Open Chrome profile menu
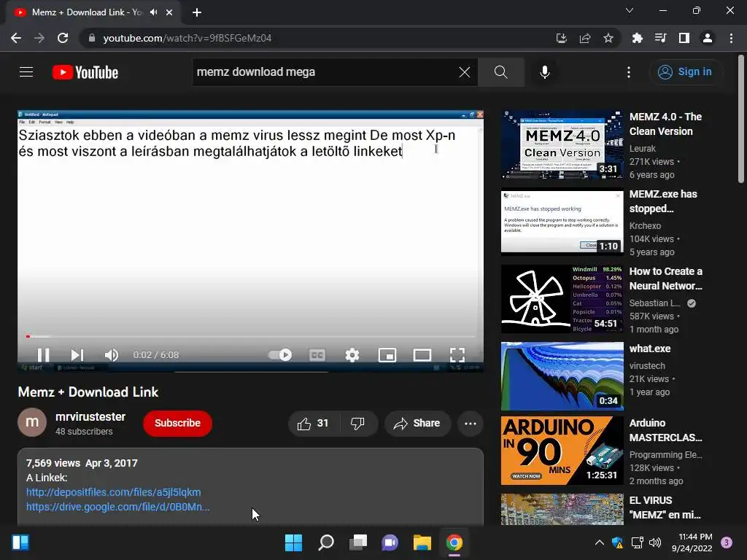This screenshot has width=747, height=560. 708,38
